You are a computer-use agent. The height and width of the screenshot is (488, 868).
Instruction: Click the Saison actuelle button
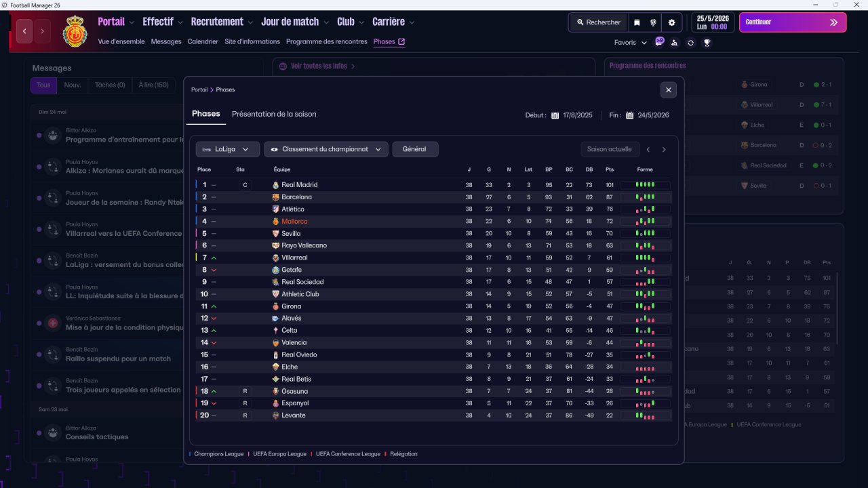coord(610,149)
